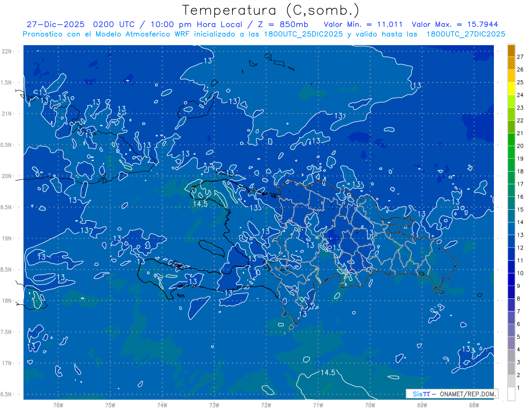Click the "0200 UTC" time text
Image resolution: width=532 pixels, height=411 pixels.
click(x=113, y=25)
